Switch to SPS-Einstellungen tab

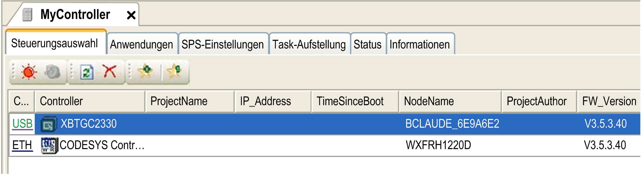pyautogui.click(x=223, y=44)
